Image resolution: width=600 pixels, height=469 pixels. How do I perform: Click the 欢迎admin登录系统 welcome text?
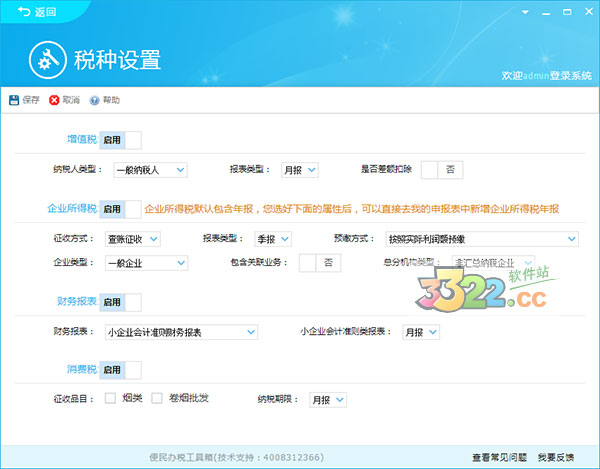pyautogui.click(x=547, y=76)
